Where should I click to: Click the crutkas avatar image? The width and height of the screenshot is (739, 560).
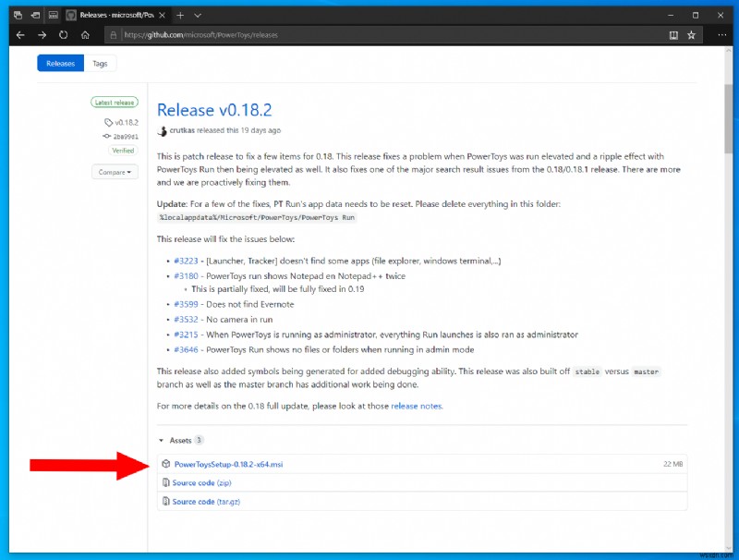point(163,131)
